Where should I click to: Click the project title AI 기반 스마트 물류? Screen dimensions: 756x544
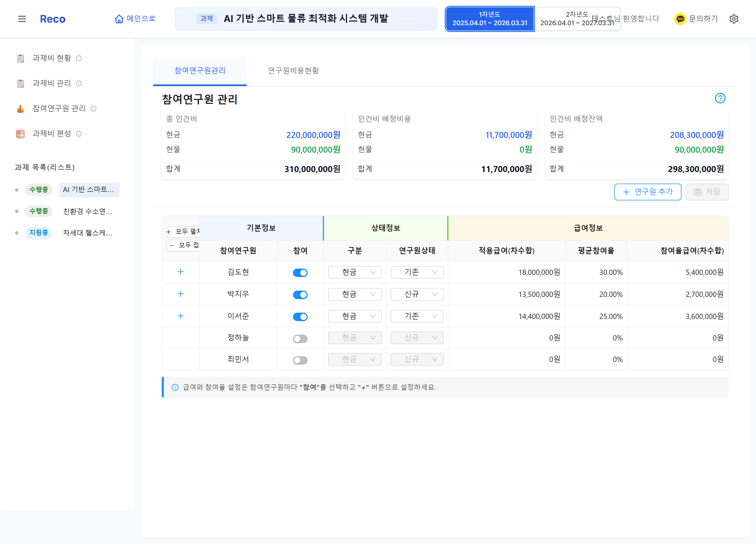(306, 19)
